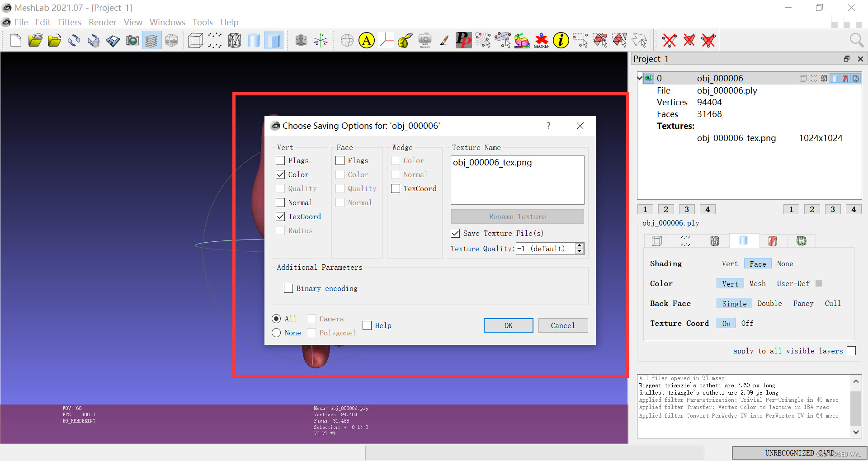The width and height of the screenshot is (868, 461).
Task: Enable wireframe rendering in the toolbar
Action: coord(234,41)
